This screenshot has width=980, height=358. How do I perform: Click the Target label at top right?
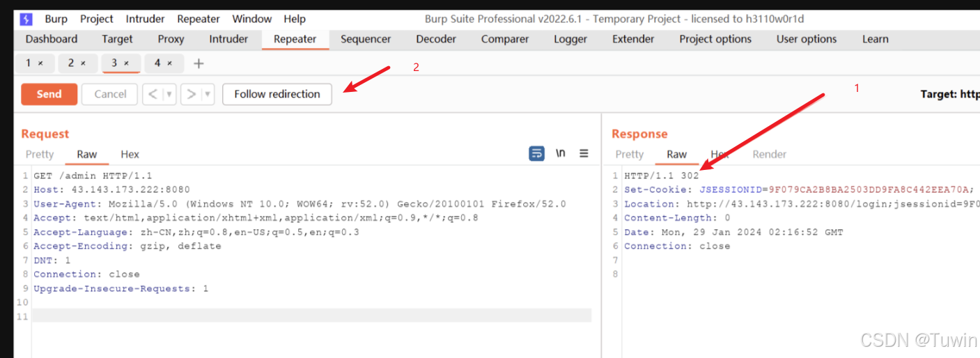[x=950, y=94]
